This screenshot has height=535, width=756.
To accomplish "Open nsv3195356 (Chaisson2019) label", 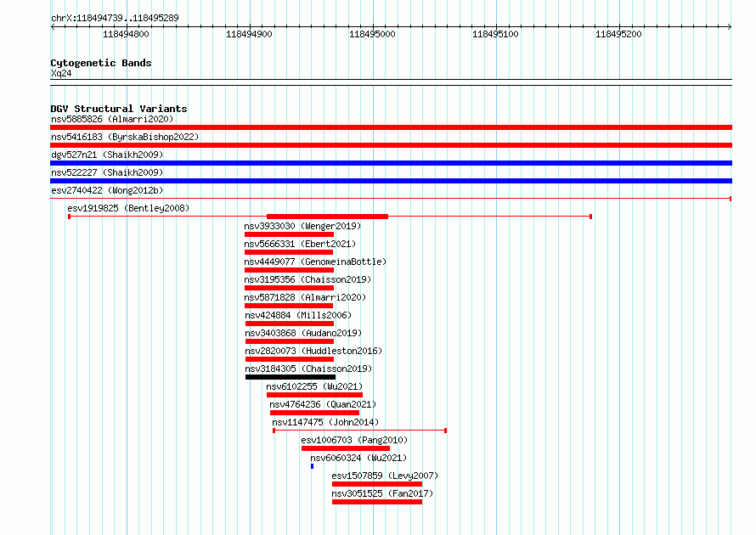I will click(307, 279).
